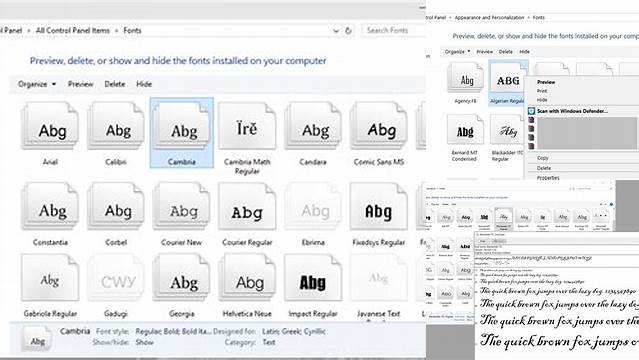The height and width of the screenshot is (360, 639).
Task: Select the Courier New font icon
Action: pos(182,207)
